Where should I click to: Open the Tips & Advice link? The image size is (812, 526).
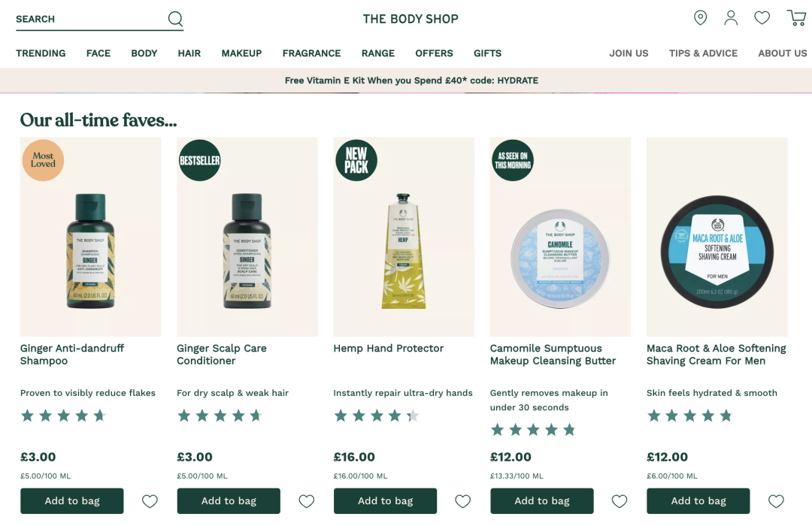click(703, 53)
